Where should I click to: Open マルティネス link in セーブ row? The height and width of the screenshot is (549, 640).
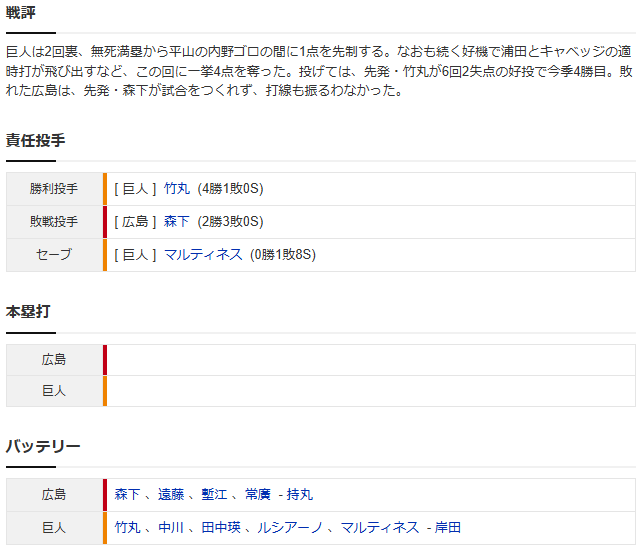click(x=203, y=255)
